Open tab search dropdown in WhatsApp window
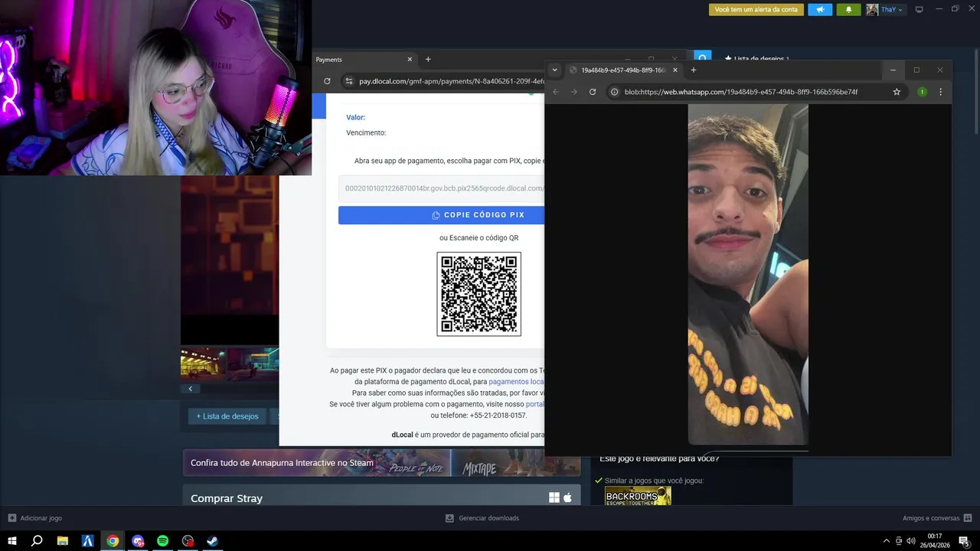 [x=554, y=70]
